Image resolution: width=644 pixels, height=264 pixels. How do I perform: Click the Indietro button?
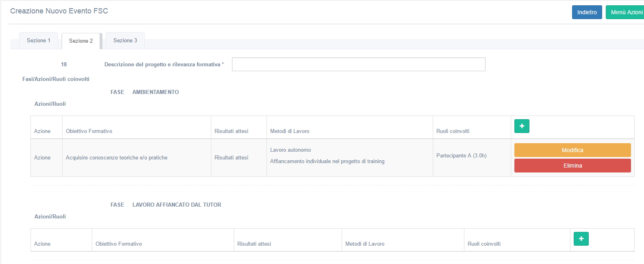click(587, 12)
